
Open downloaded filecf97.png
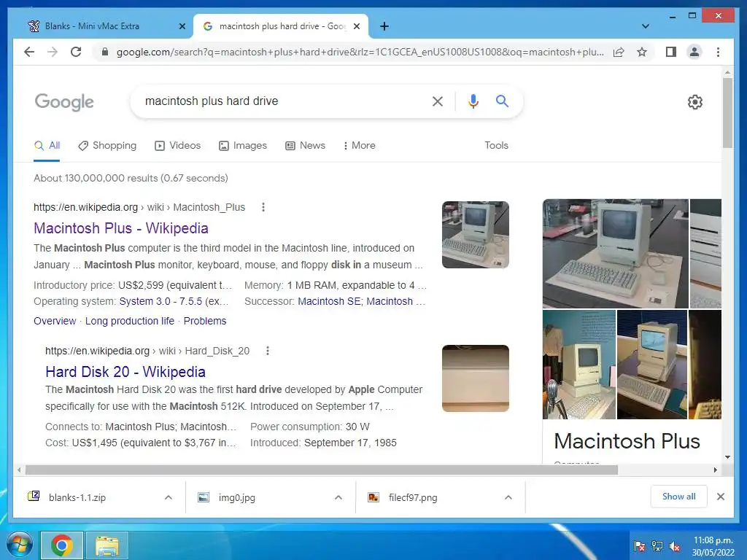click(413, 497)
